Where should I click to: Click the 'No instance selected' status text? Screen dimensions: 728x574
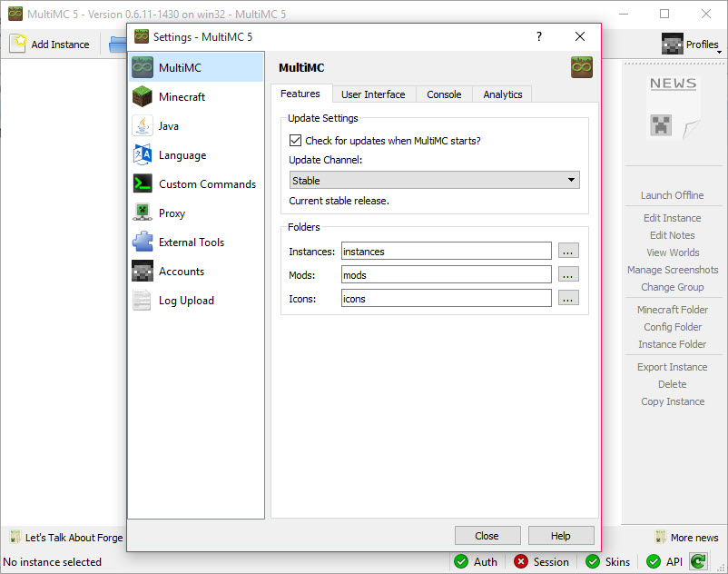tap(52, 562)
